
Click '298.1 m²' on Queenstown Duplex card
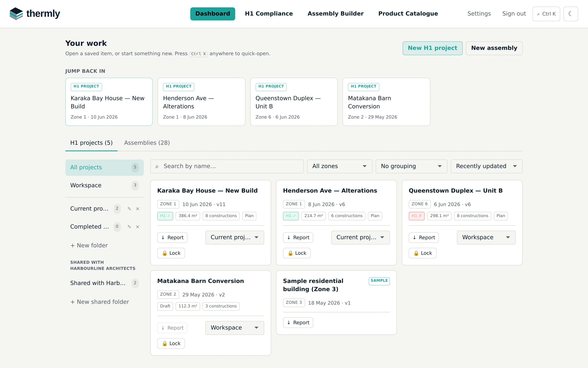(x=439, y=216)
